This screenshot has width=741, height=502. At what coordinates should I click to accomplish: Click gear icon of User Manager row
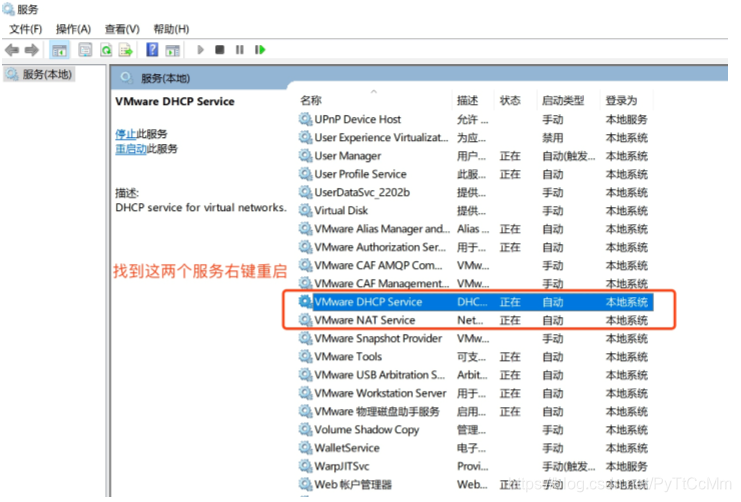click(305, 155)
